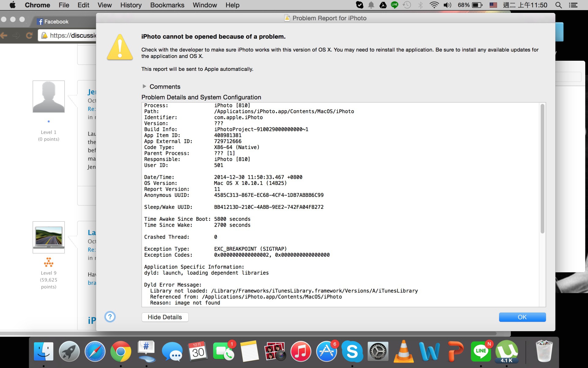Open Launchpad rocket icon in Dock

pyautogui.click(x=69, y=351)
